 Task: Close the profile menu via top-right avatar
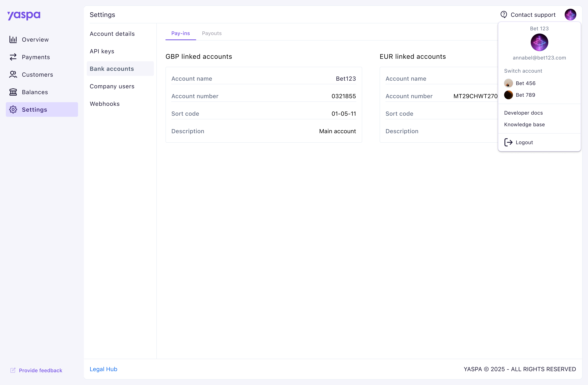click(570, 15)
